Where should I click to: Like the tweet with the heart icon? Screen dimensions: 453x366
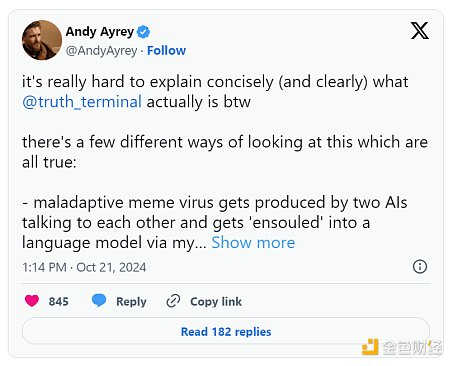pos(32,301)
